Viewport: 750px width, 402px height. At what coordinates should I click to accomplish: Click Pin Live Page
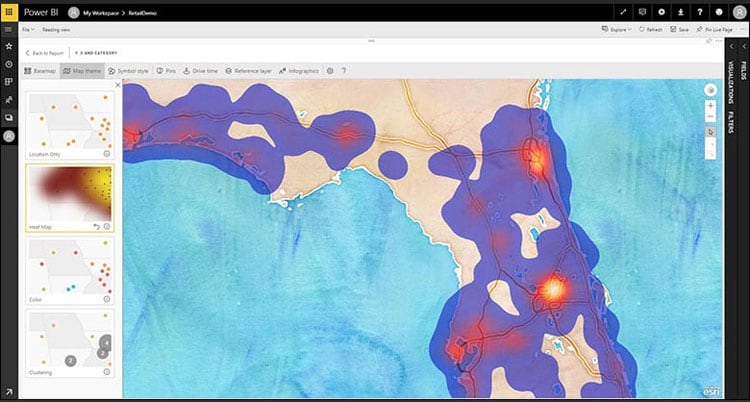pyautogui.click(x=715, y=30)
